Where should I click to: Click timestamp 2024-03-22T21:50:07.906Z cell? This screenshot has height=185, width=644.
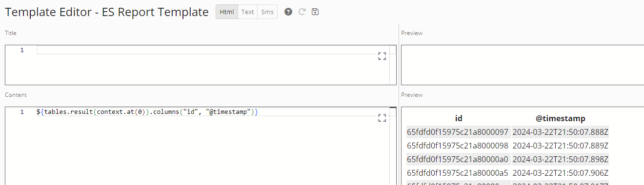click(x=561, y=173)
